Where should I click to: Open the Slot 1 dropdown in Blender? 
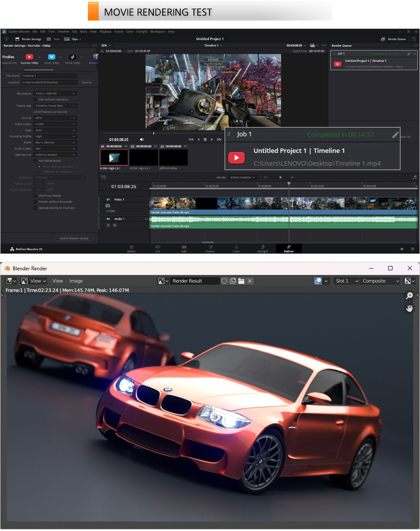coord(346,281)
